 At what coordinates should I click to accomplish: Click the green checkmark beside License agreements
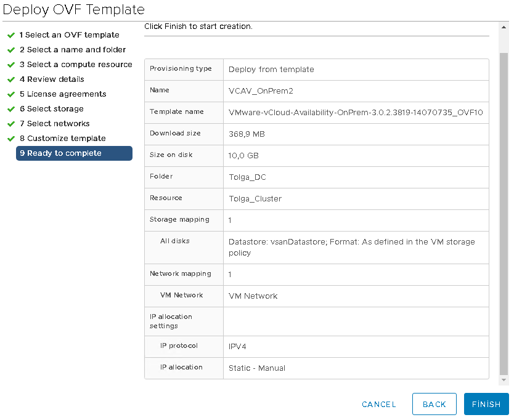(11, 94)
